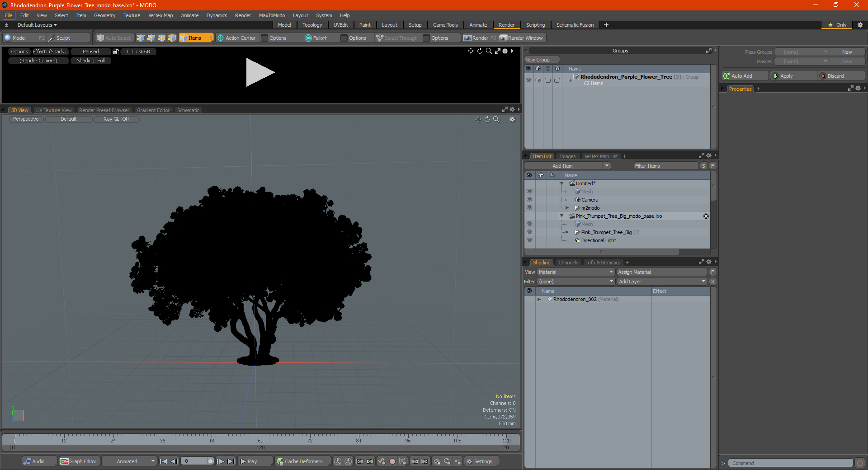868x470 pixels.
Task: Jump to last frame
Action: pos(231,461)
